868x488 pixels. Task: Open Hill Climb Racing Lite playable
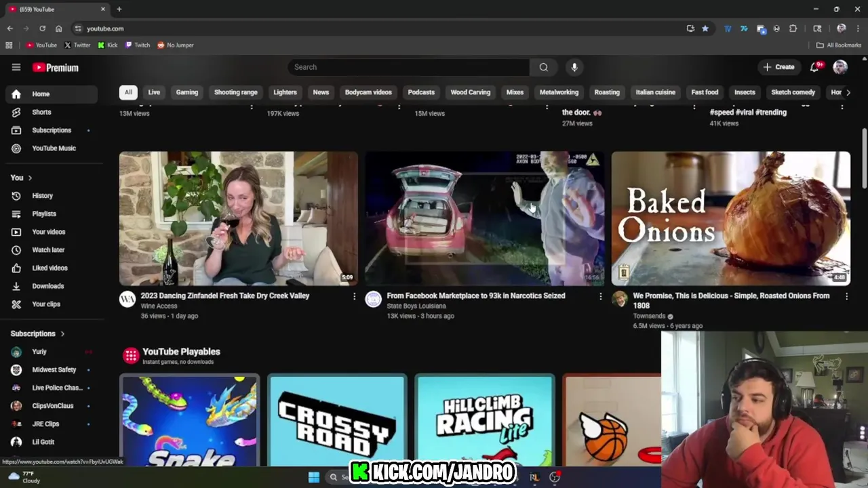485,420
